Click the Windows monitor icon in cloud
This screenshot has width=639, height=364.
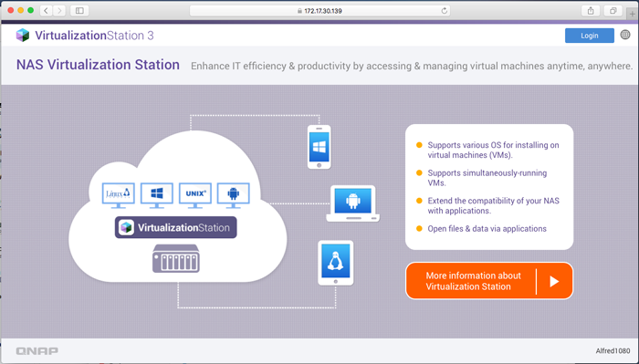pyautogui.click(x=157, y=196)
